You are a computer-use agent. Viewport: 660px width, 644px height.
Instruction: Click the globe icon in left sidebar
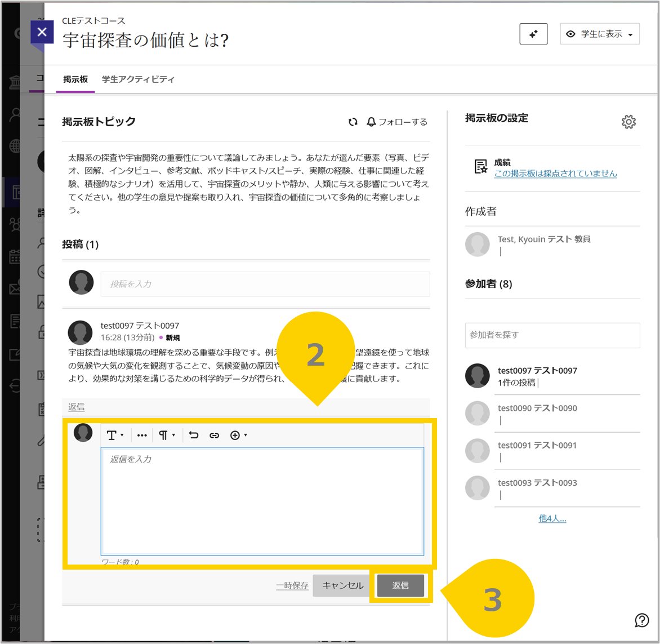pos(15,146)
